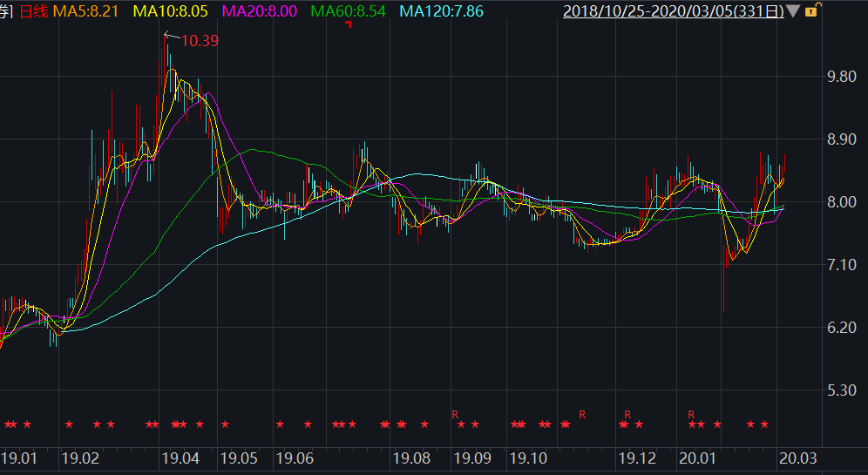868x475 pixels.
Task: Click the 10.39 peak price label
Action: (x=200, y=41)
